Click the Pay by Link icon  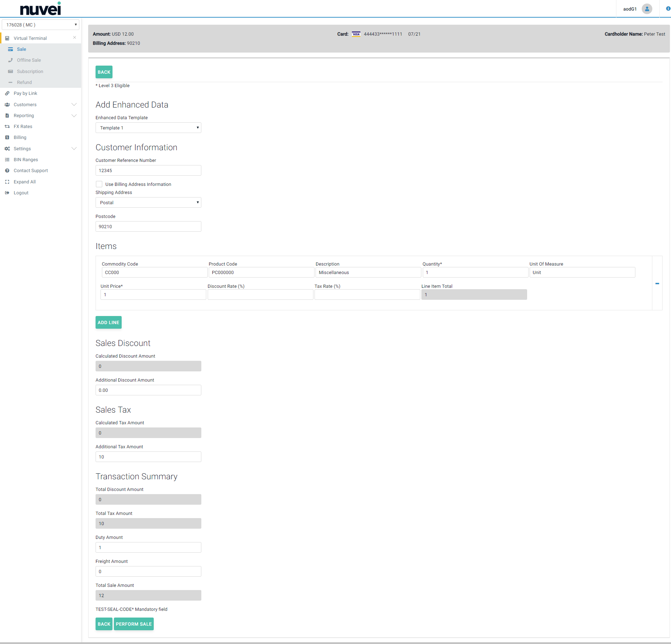tap(7, 93)
